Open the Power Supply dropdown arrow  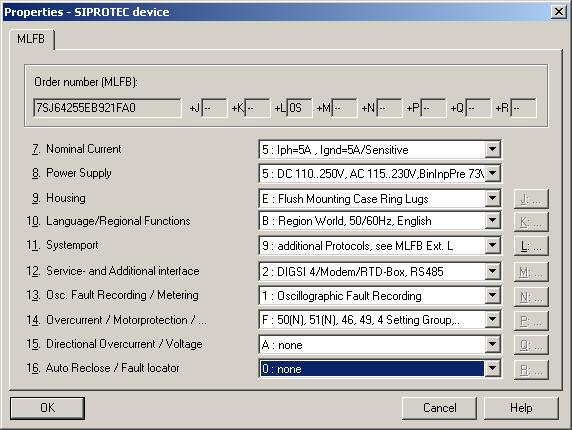click(492, 174)
